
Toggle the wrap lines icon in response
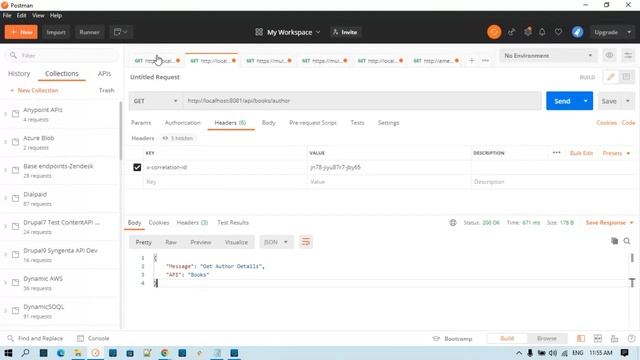[305, 242]
